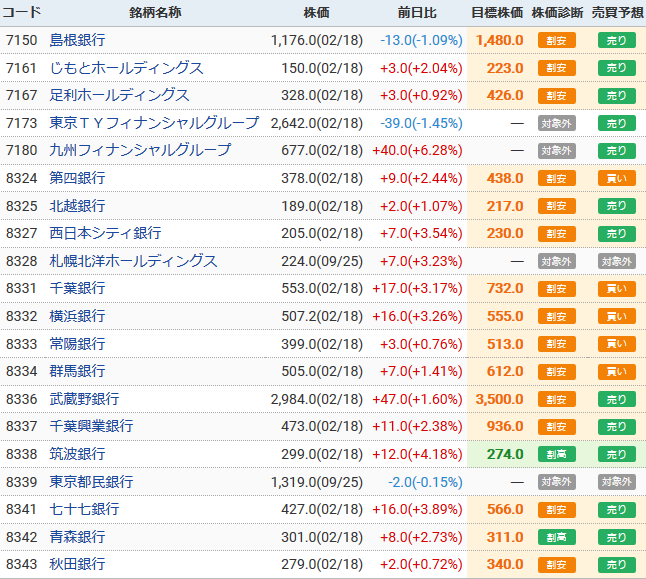Click the 割高 badge for 青森銀行
This screenshot has height=579, width=646.
pos(557,537)
